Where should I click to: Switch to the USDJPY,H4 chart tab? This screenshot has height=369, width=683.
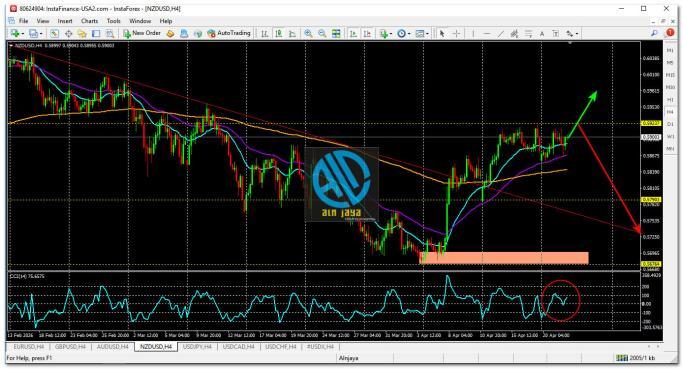coord(197,347)
